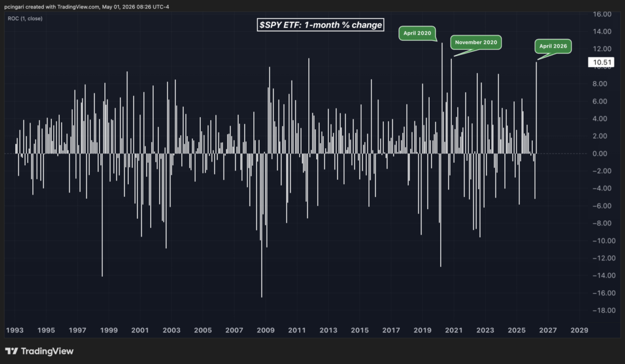
Task: Click the 2001 label on time axis
Action: 140,330
